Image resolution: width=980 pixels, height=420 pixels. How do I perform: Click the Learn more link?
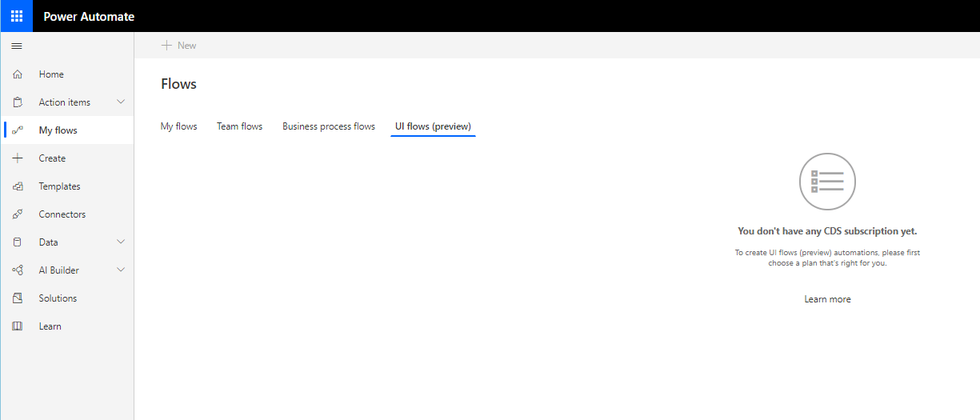[x=827, y=299]
